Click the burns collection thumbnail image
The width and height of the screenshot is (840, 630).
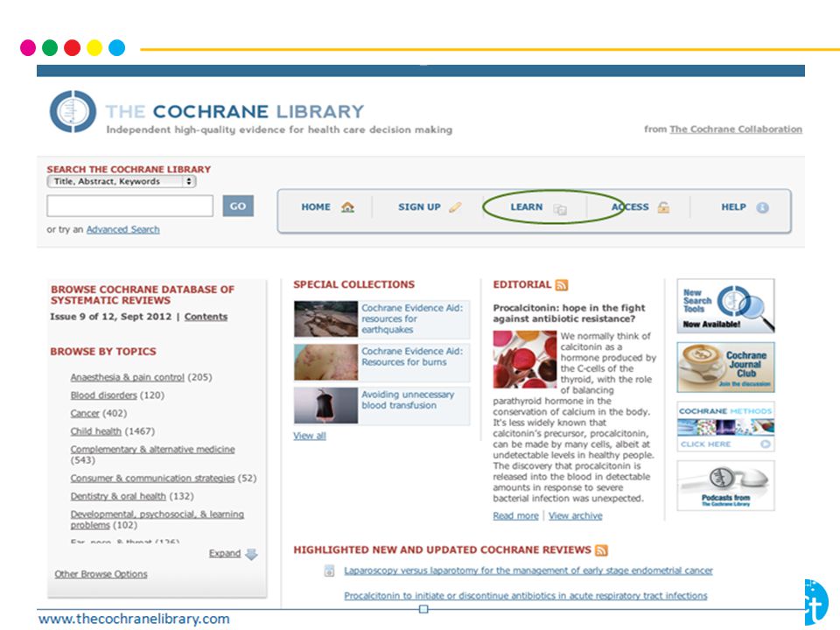[x=325, y=362]
